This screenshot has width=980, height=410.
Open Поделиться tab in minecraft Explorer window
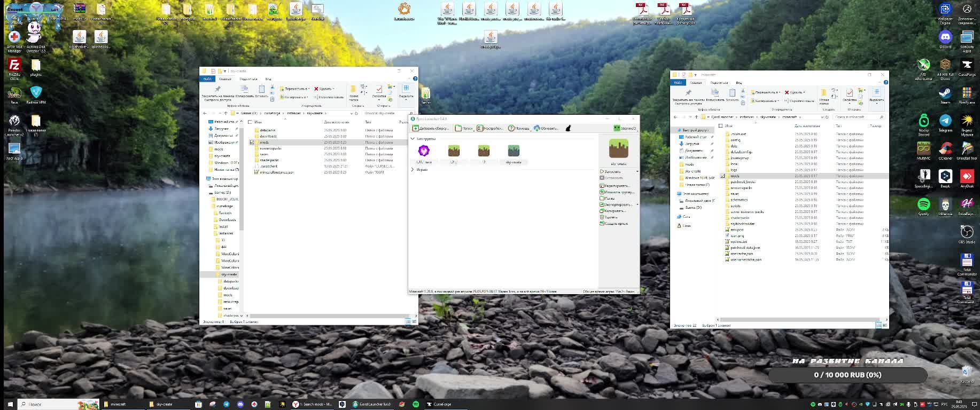(719, 83)
